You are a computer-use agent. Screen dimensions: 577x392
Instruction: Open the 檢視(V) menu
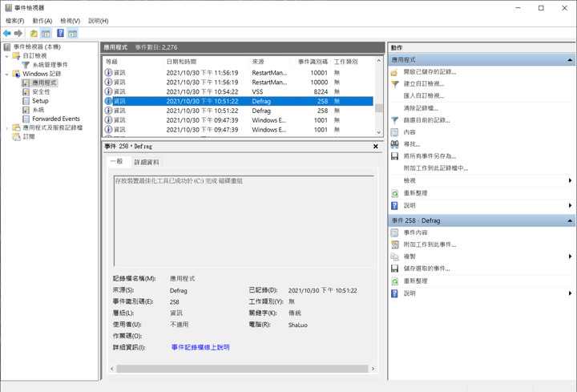click(x=70, y=21)
